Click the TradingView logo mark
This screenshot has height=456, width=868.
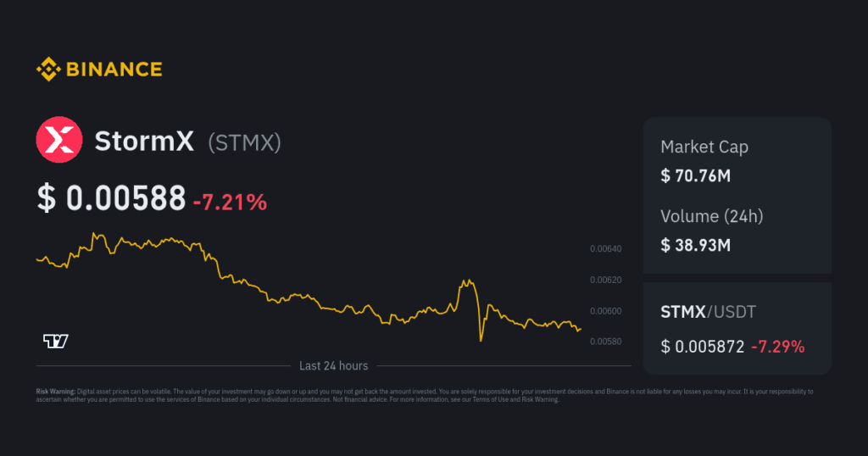56,341
